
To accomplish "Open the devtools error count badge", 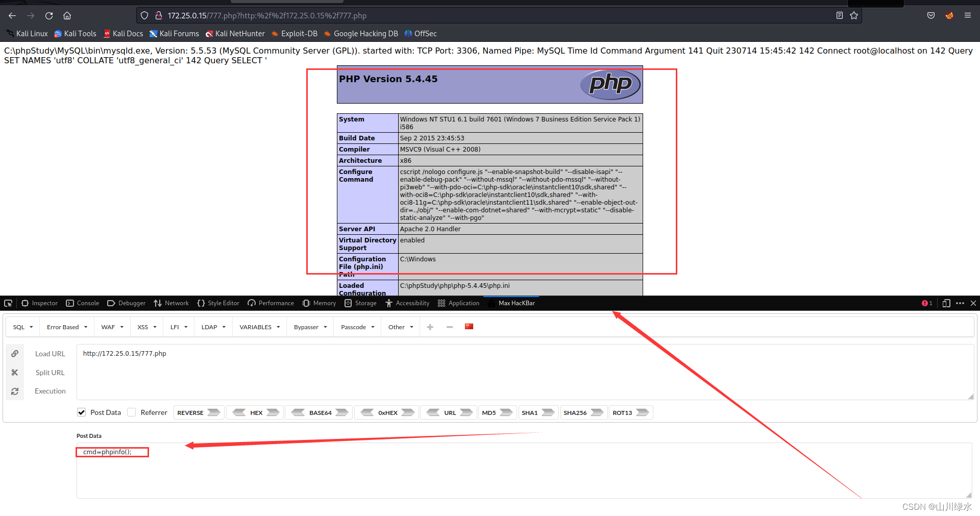I will [927, 303].
